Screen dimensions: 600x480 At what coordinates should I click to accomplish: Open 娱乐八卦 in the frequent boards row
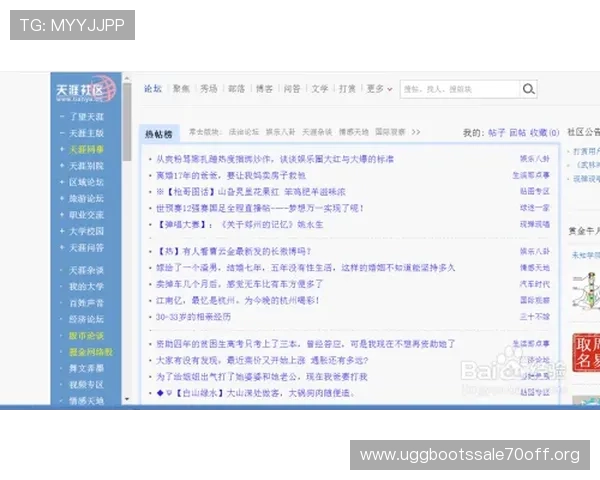click(x=280, y=132)
